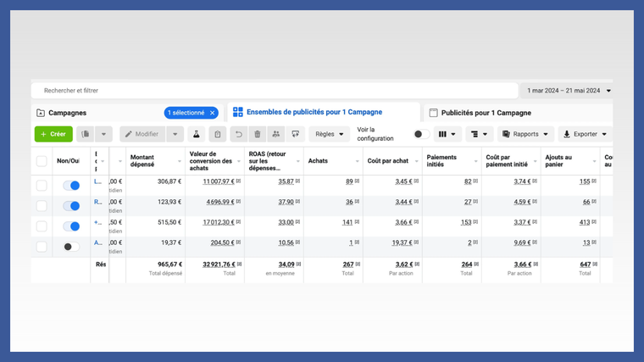Image resolution: width=644 pixels, height=362 pixels.
Task: Click the Rechercher et filtrer field
Action: [x=275, y=91]
